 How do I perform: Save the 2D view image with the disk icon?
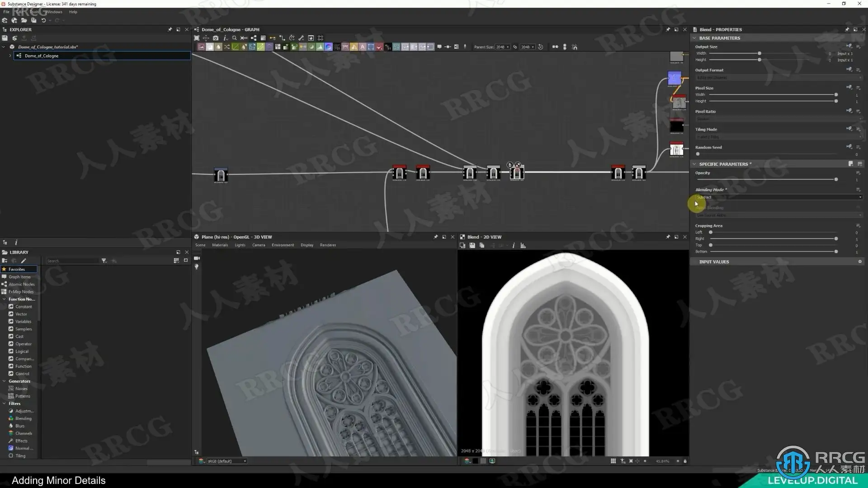point(472,245)
